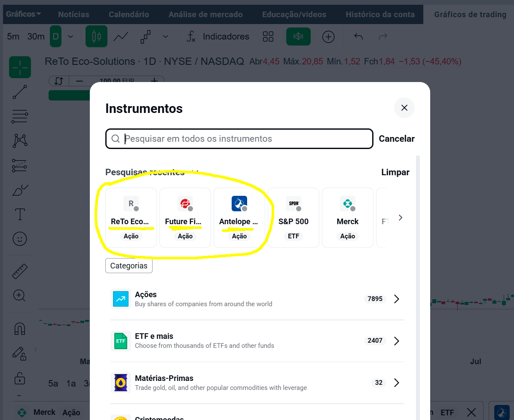Open the emoji icons tool

[x=20, y=239]
